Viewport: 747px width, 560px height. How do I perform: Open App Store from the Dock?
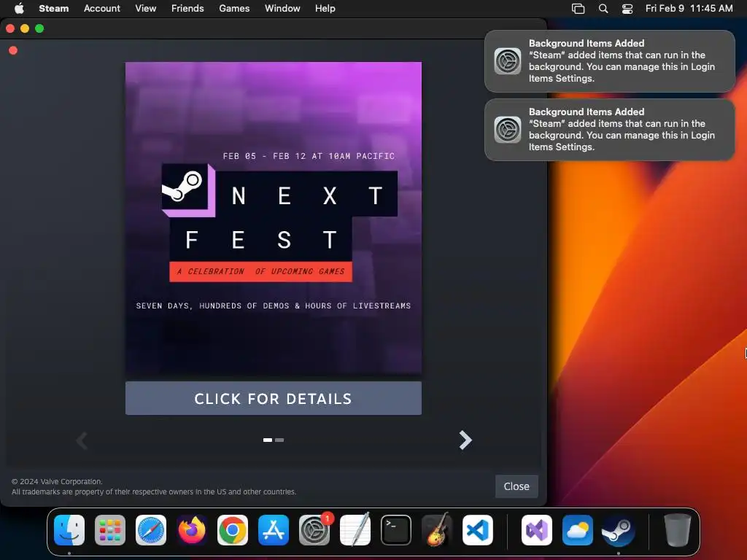(x=274, y=530)
